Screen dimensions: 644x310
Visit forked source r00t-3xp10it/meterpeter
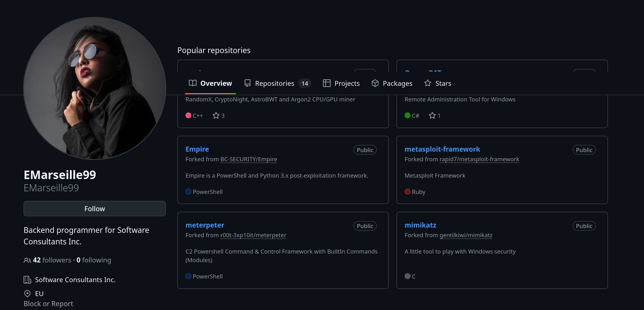coord(253,235)
